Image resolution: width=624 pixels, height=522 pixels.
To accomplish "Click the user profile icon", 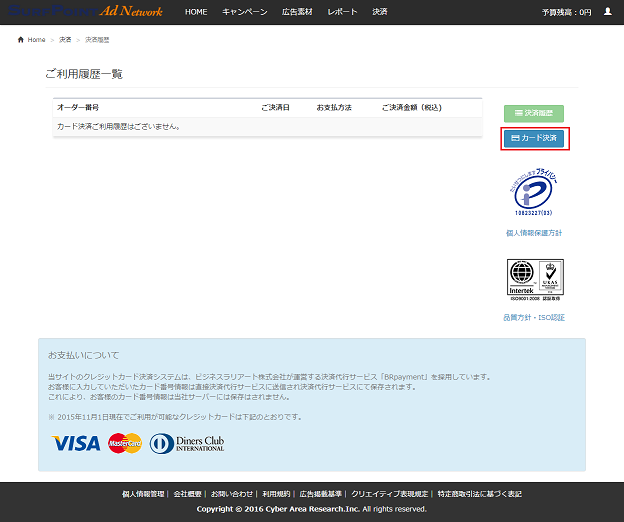I will pyautogui.click(x=607, y=12).
